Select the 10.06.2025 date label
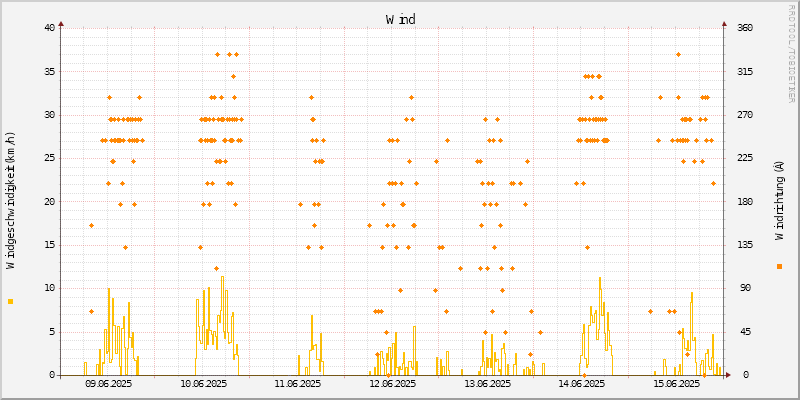Image resolution: width=800 pixels, height=400 pixels. [x=203, y=384]
